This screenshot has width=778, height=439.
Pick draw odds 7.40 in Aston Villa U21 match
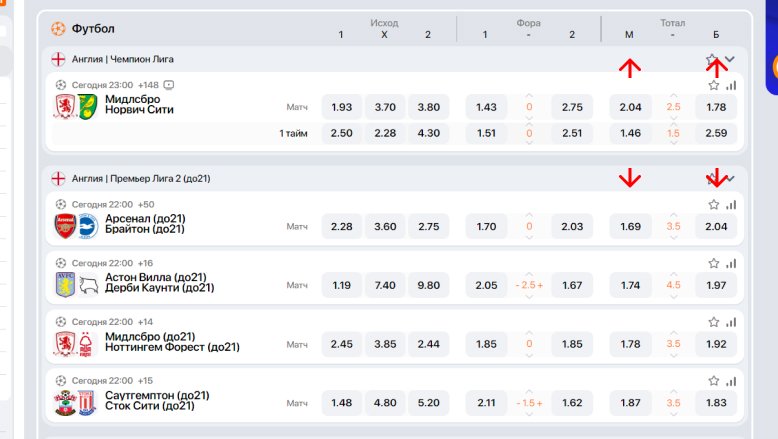tap(385, 285)
